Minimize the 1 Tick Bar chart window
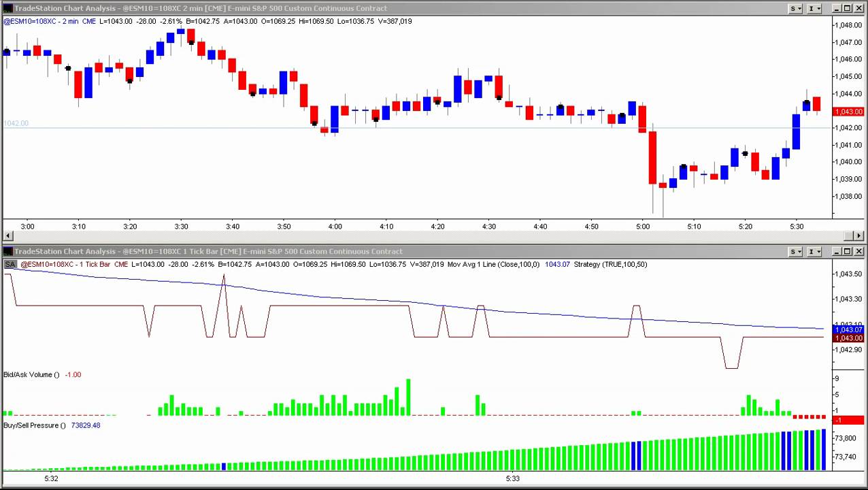The image size is (868, 490). tap(836, 251)
